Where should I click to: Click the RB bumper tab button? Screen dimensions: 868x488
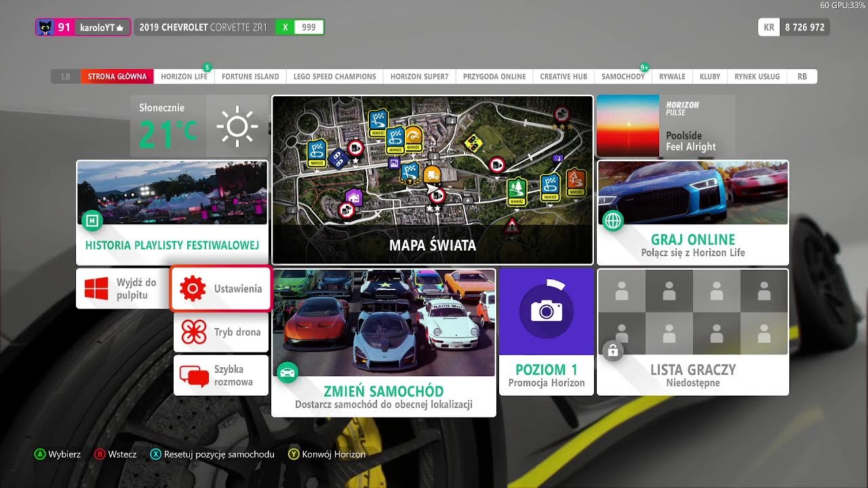point(802,77)
